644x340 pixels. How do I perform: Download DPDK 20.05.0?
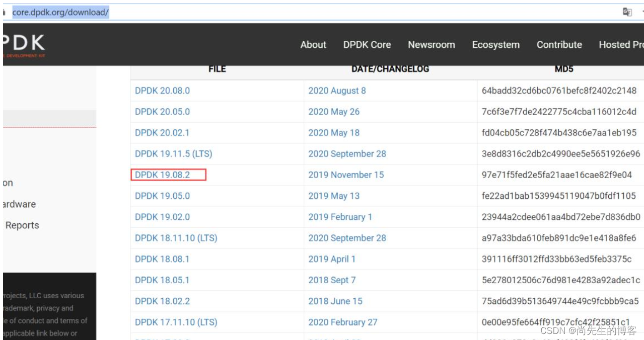pos(162,112)
